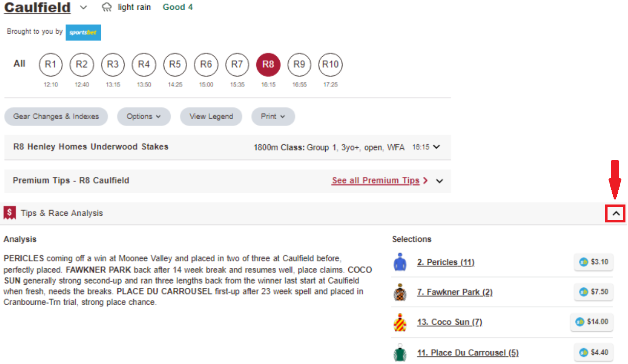Expand the Premium Tips R8 Caulfield panel
Screen dimensions: 628x364
tap(439, 180)
